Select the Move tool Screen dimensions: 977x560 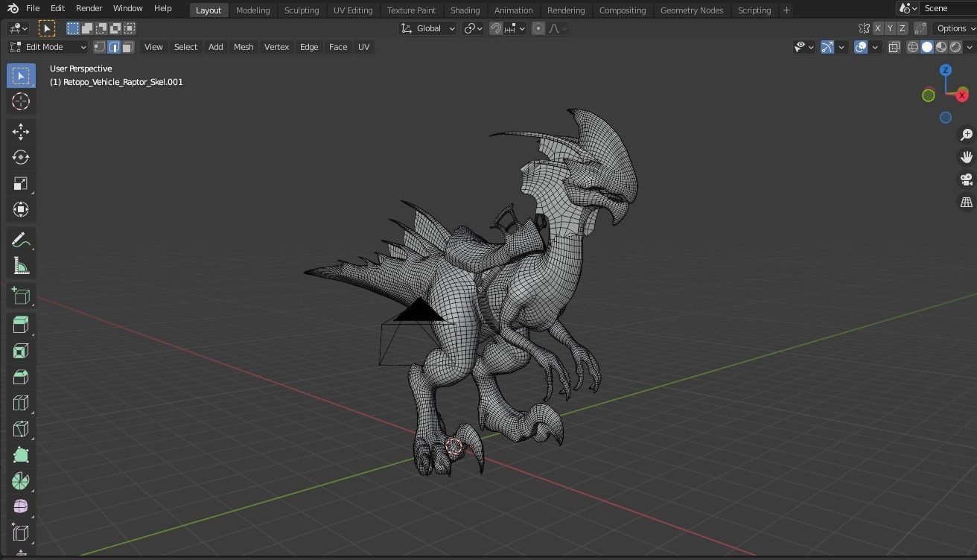tap(21, 131)
